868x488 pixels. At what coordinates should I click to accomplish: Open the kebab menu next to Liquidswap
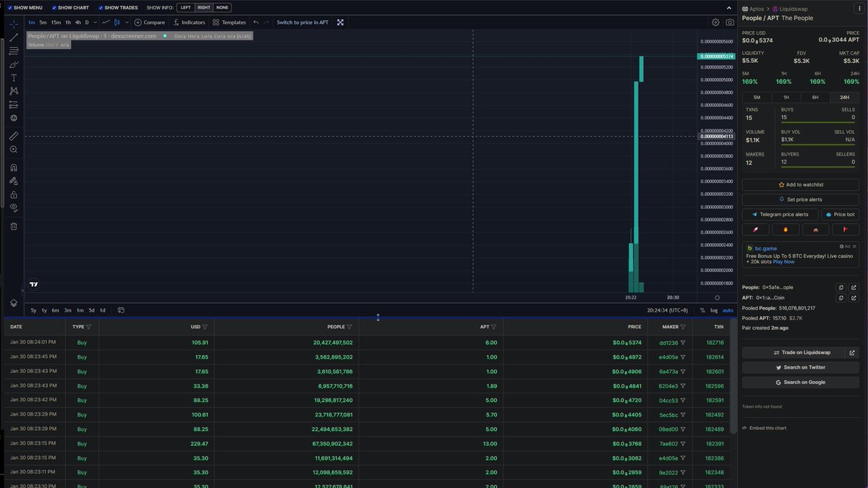[859, 9]
